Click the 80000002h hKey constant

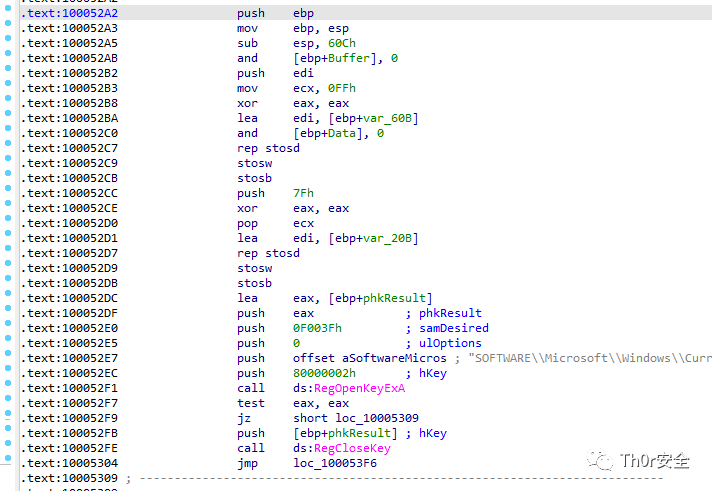tap(324, 373)
